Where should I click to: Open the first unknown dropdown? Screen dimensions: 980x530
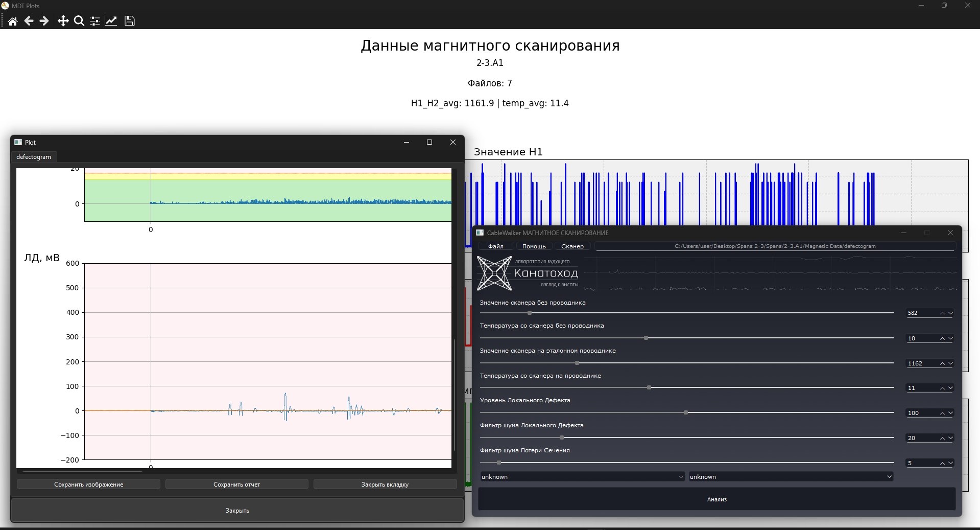point(582,477)
